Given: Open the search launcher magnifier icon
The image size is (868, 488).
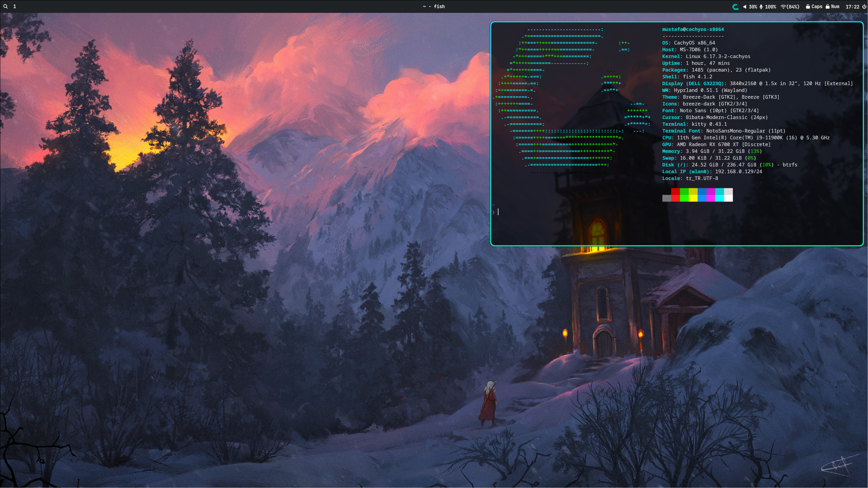Looking at the screenshot, I should (5, 6).
